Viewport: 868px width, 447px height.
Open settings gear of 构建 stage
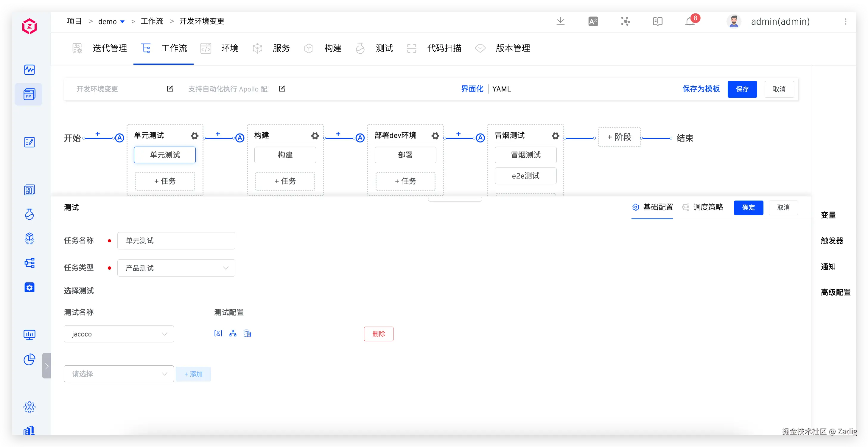point(315,136)
